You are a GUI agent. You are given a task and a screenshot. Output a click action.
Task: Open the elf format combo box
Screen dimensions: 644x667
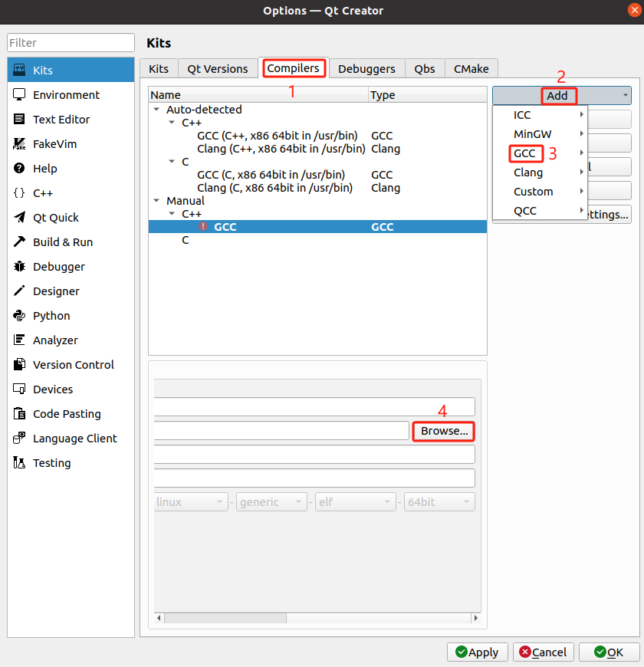[356, 502]
